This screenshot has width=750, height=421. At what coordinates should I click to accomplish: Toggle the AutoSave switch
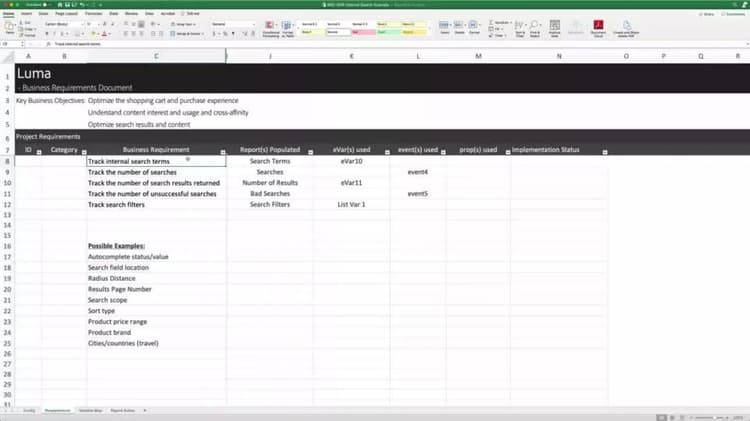pos(44,5)
